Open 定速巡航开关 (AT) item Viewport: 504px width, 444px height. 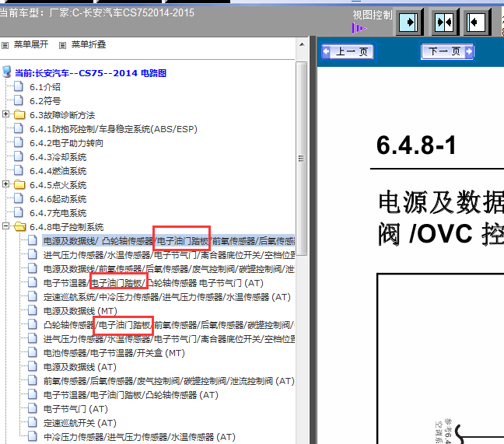click(79, 423)
